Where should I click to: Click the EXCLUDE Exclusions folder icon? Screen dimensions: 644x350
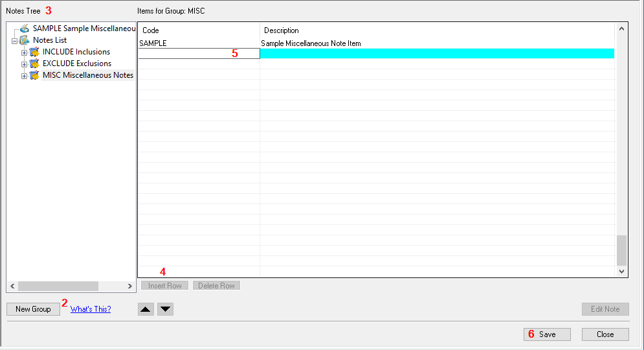(34, 64)
